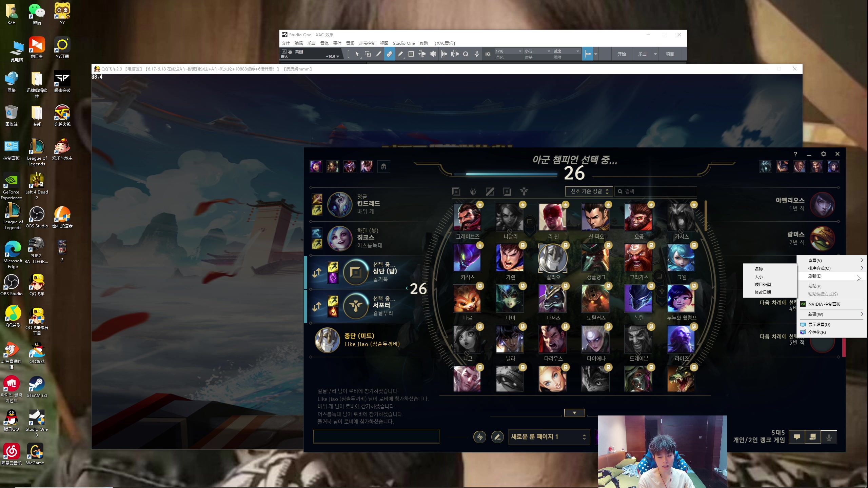
Task: Expand 查看(V) submenu in context menu
Action: pyautogui.click(x=831, y=260)
